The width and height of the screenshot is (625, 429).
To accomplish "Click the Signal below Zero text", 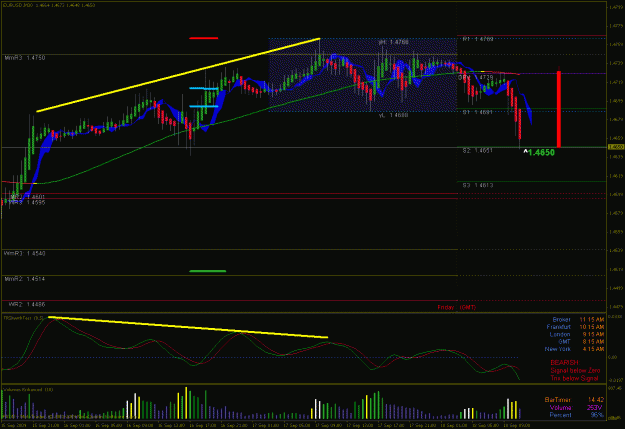I will click(x=575, y=371).
